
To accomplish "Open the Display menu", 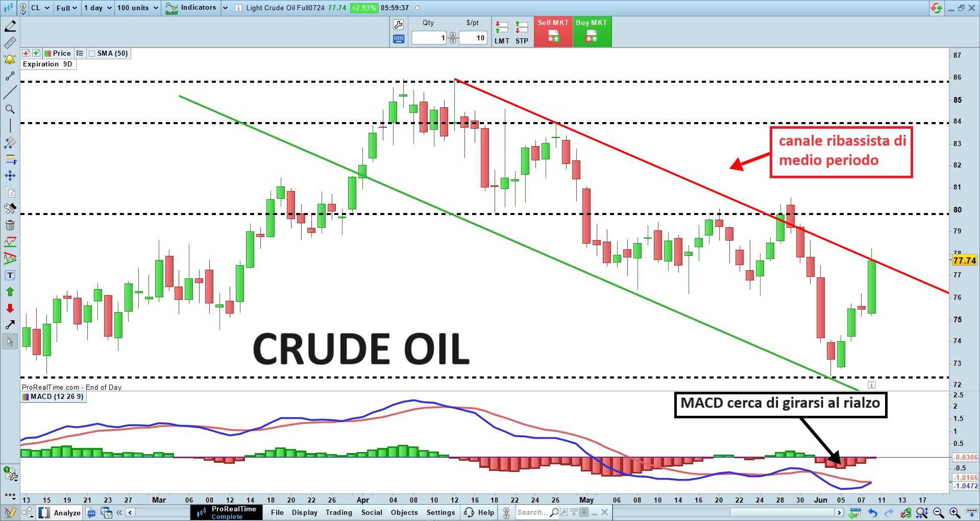I will (x=305, y=512).
